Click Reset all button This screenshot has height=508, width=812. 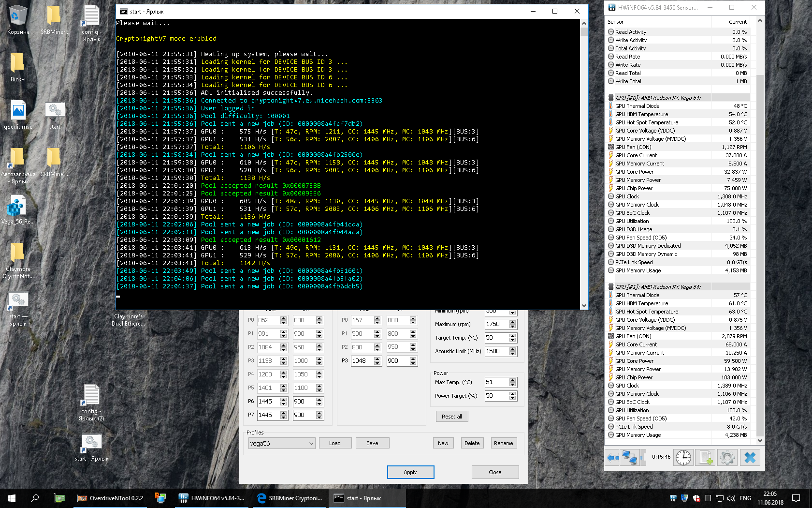[x=452, y=417]
